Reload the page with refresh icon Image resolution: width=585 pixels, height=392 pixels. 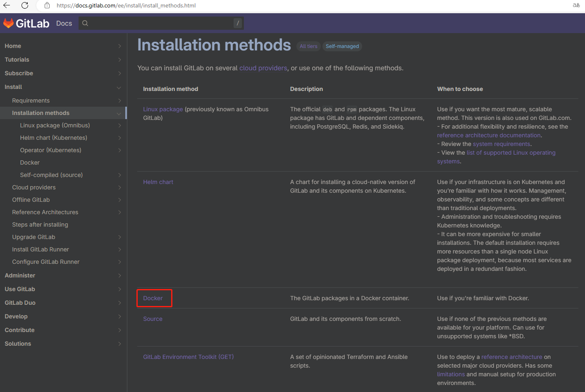click(25, 5)
